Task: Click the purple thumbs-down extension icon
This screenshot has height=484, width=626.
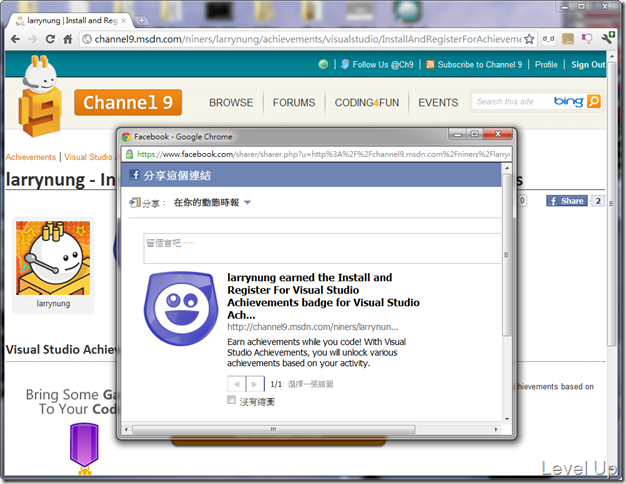Action: pyautogui.click(x=587, y=39)
